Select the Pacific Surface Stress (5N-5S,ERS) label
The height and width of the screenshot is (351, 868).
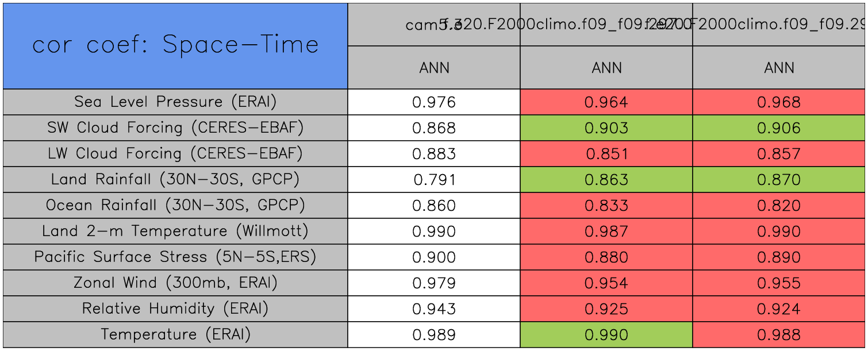175,257
